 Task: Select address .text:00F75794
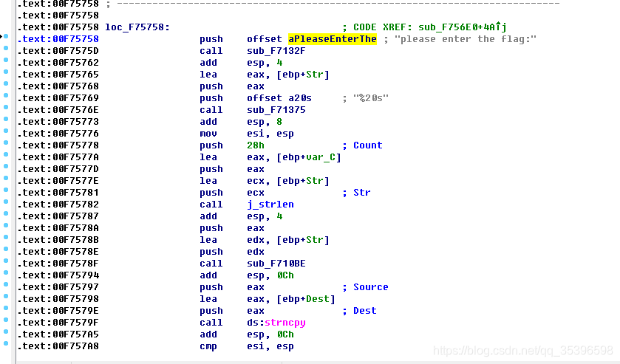(x=58, y=275)
